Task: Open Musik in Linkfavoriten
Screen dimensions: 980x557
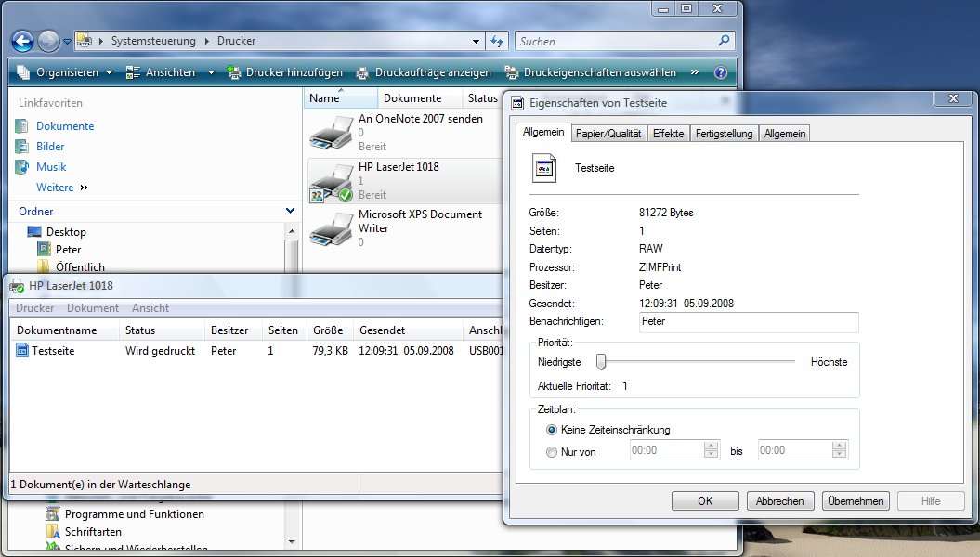Action: (51, 167)
